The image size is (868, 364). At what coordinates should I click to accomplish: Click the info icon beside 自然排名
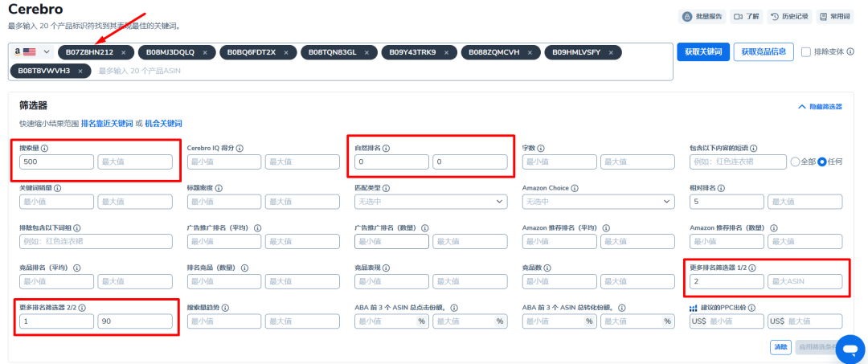coord(394,148)
